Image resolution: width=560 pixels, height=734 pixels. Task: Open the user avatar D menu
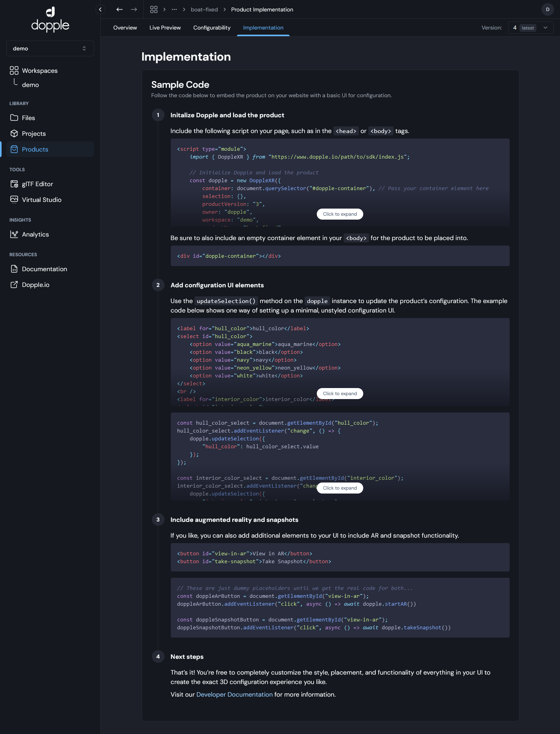pos(547,9)
